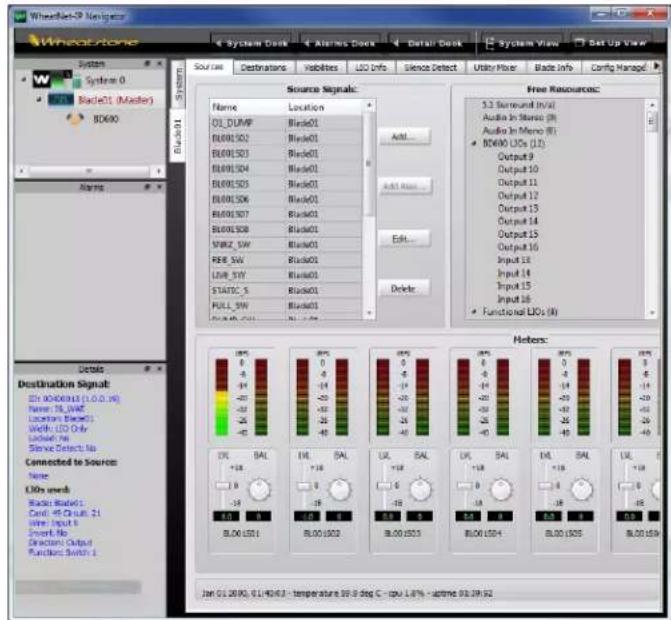Select Output 12 in Free Resources

coord(518,196)
